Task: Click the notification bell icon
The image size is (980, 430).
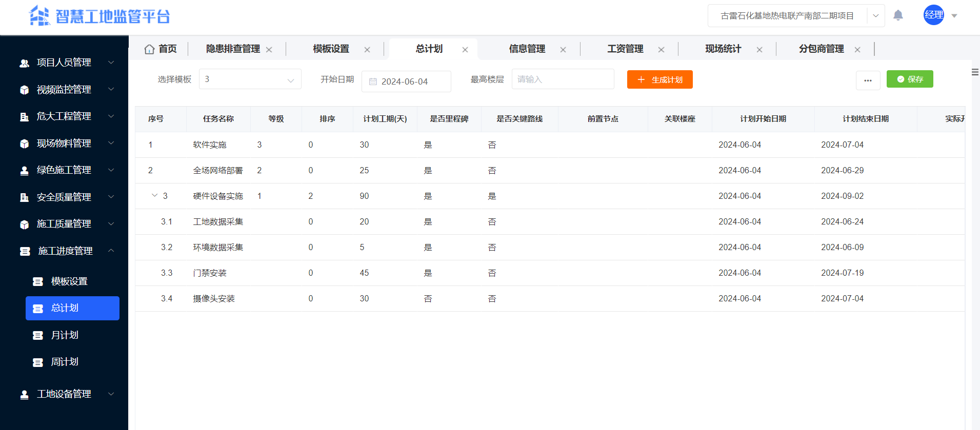Action: click(898, 15)
